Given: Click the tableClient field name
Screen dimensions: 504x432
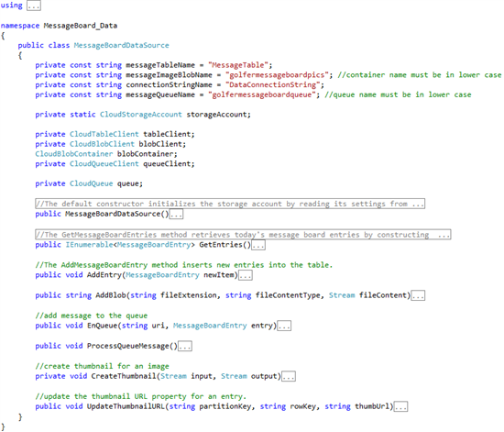Looking at the screenshot, I should coord(167,134).
